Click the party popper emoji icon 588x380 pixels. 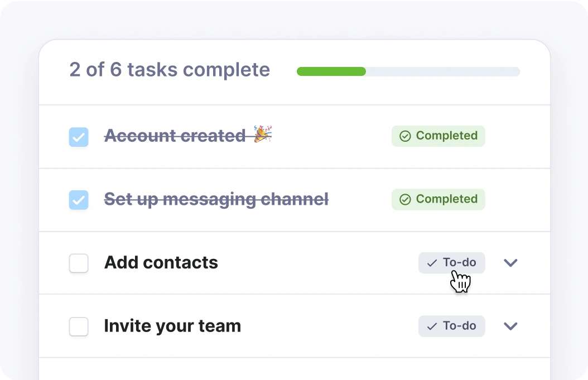point(263,134)
